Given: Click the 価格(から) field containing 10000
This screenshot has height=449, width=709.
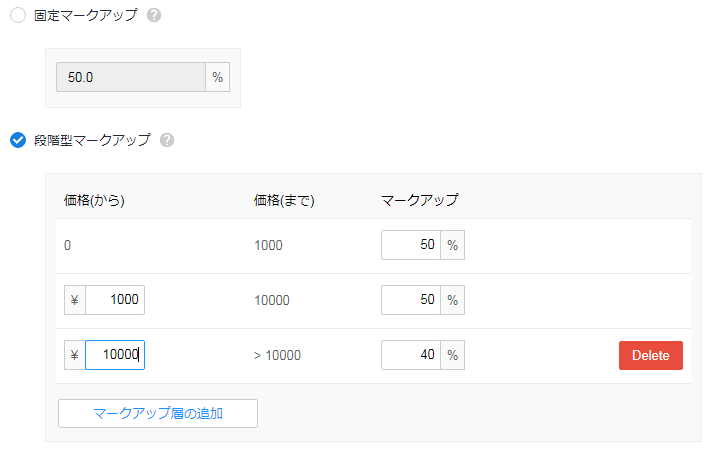Looking at the screenshot, I should point(115,355).
